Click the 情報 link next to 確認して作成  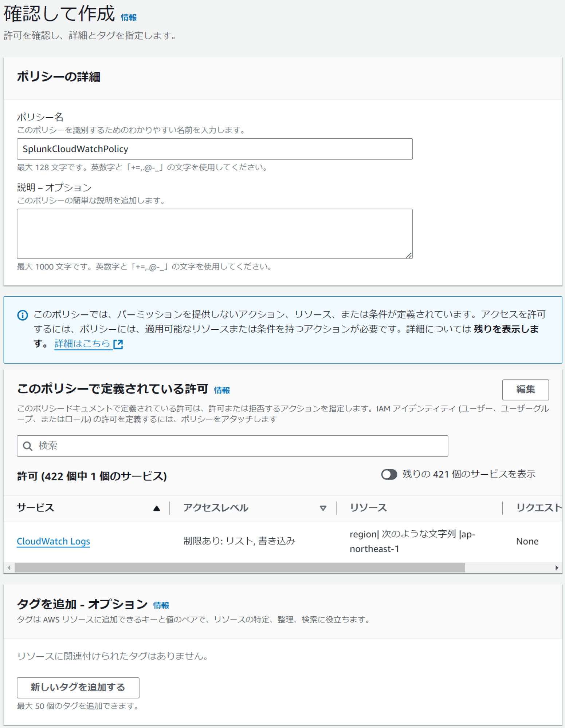click(129, 17)
